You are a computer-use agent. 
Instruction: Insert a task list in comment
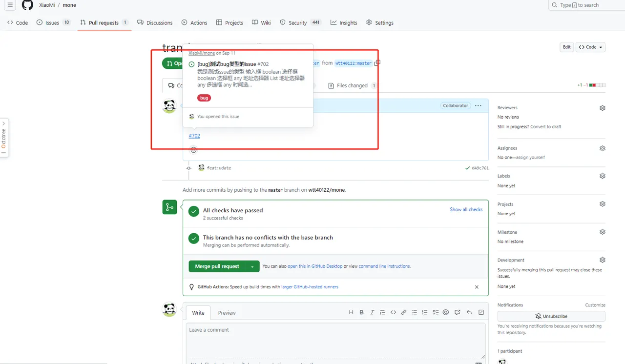pos(436,313)
